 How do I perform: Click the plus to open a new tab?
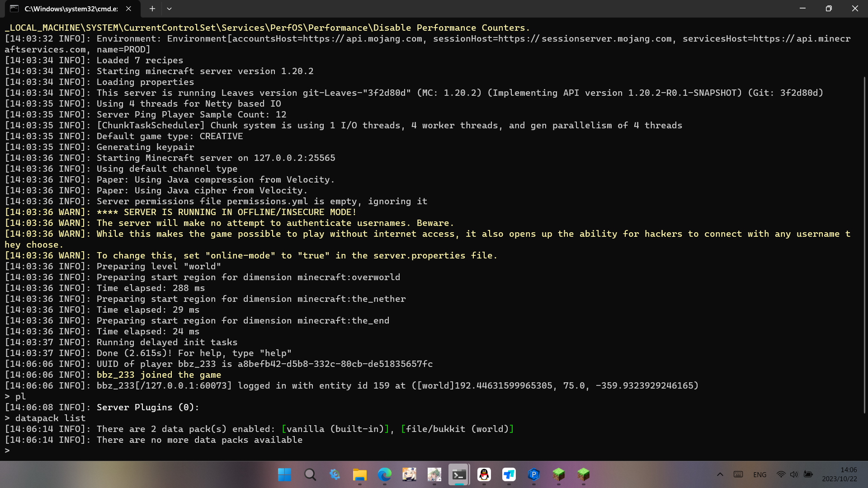tap(152, 9)
